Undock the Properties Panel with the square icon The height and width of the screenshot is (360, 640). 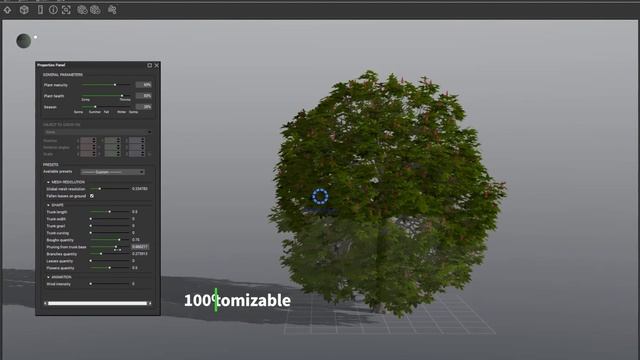(x=149, y=65)
